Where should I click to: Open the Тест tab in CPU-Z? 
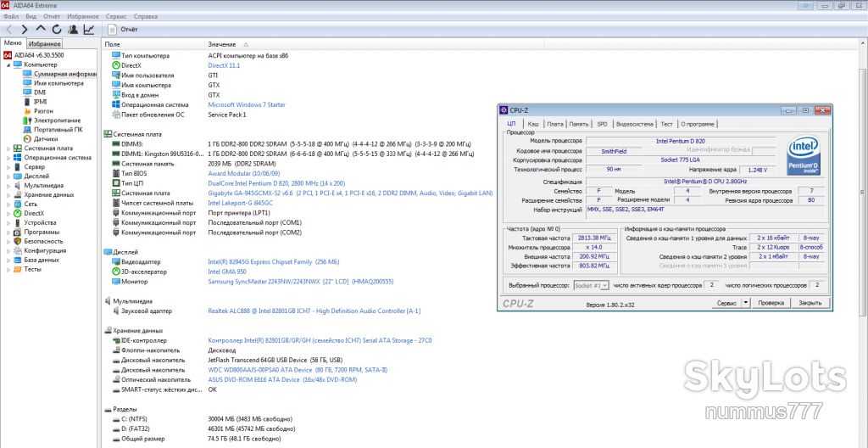[667, 124]
